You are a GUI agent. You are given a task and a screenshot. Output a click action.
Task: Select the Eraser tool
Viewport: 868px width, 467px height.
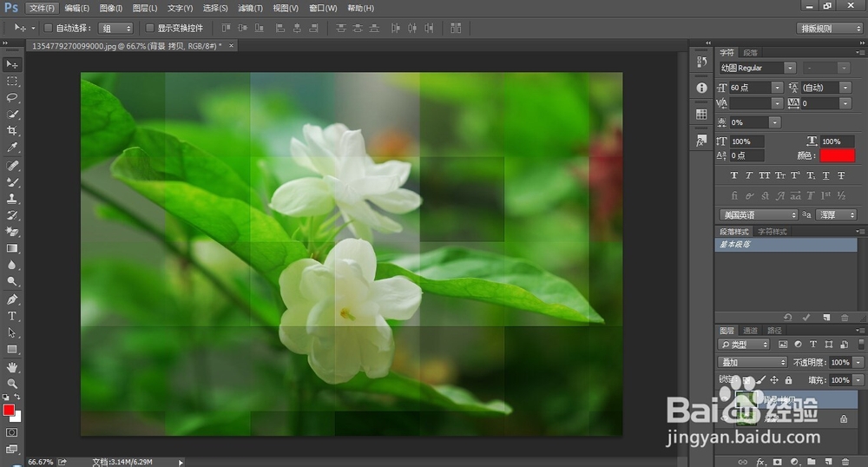(x=11, y=232)
